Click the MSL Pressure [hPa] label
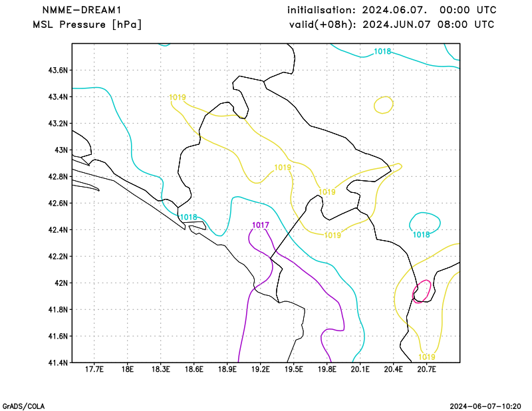532x411 pixels. [x=87, y=25]
